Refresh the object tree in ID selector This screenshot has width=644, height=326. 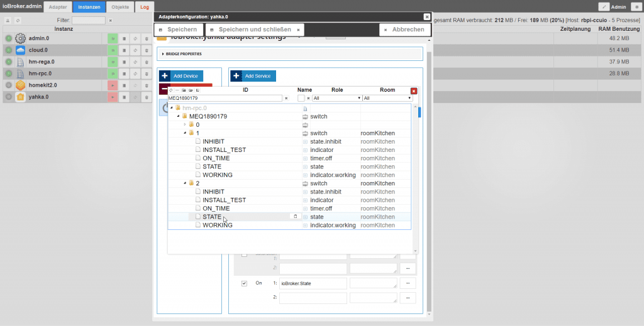(x=171, y=90)
